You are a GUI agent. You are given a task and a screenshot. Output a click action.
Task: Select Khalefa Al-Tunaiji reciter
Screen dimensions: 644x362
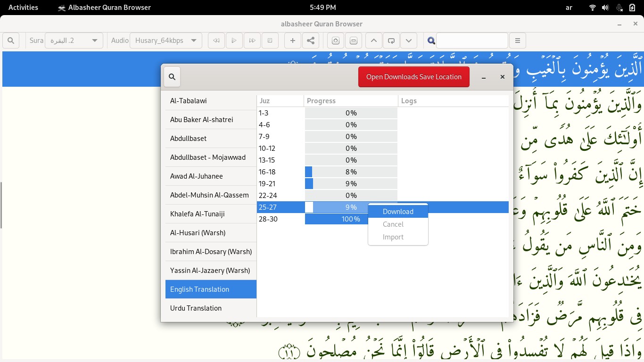[x=211, y=214]
